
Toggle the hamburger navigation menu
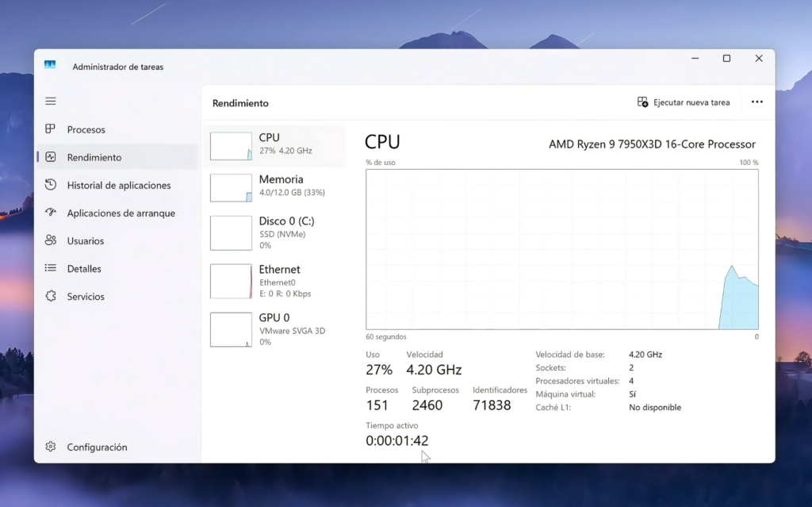tap(50, 101)
